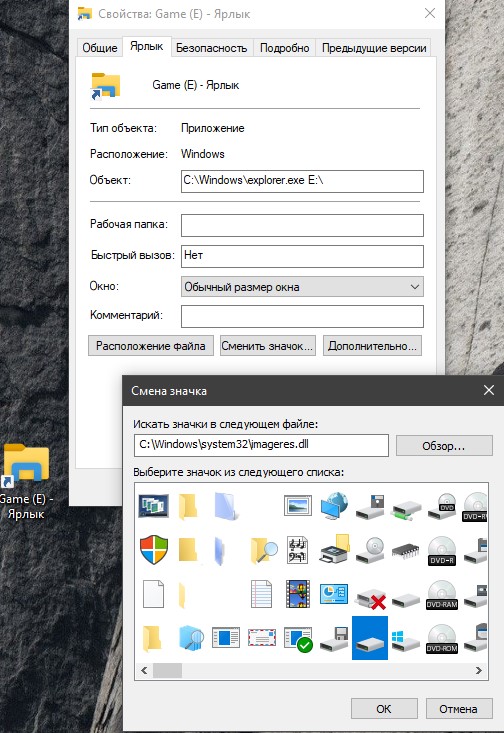
Task: Go to the Предыдущие версии tab
Action: pos(374,48)
